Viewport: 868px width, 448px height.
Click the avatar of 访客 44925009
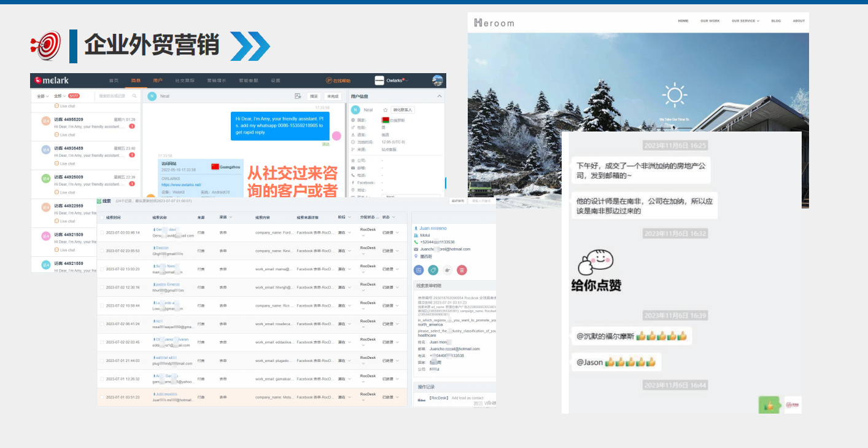click(x=46, y=179)
